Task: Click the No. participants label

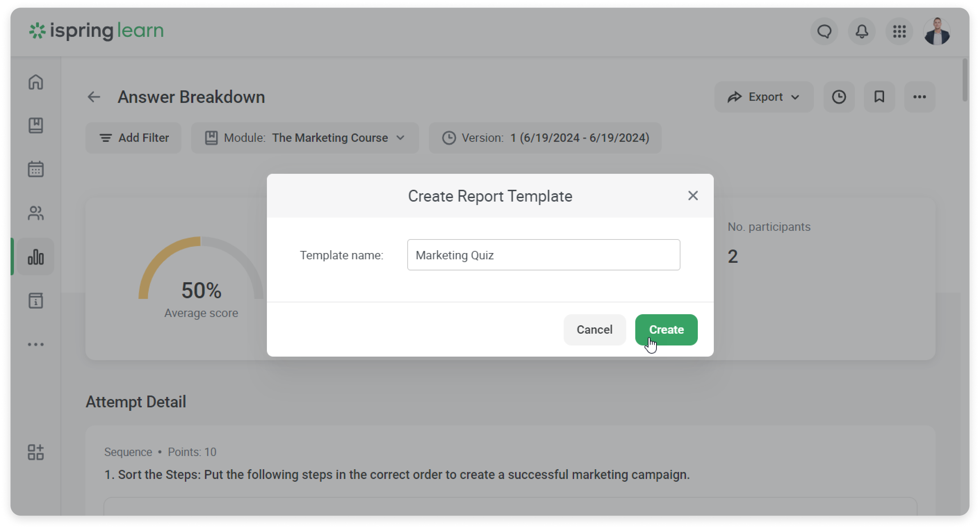Action: click(x=769, y=227)
